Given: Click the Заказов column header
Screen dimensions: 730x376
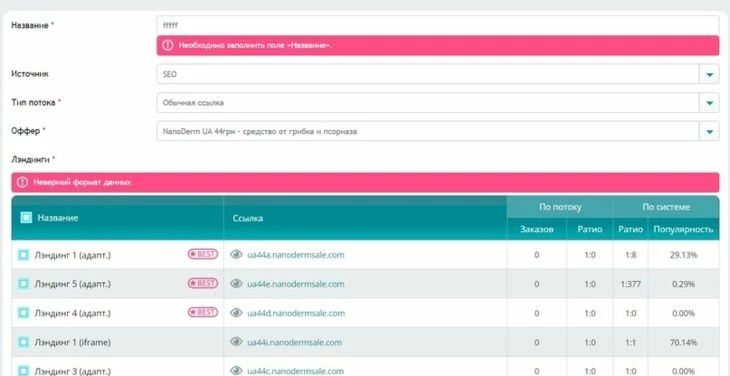Looking at the screenshot, I should (x=537, y=229).
